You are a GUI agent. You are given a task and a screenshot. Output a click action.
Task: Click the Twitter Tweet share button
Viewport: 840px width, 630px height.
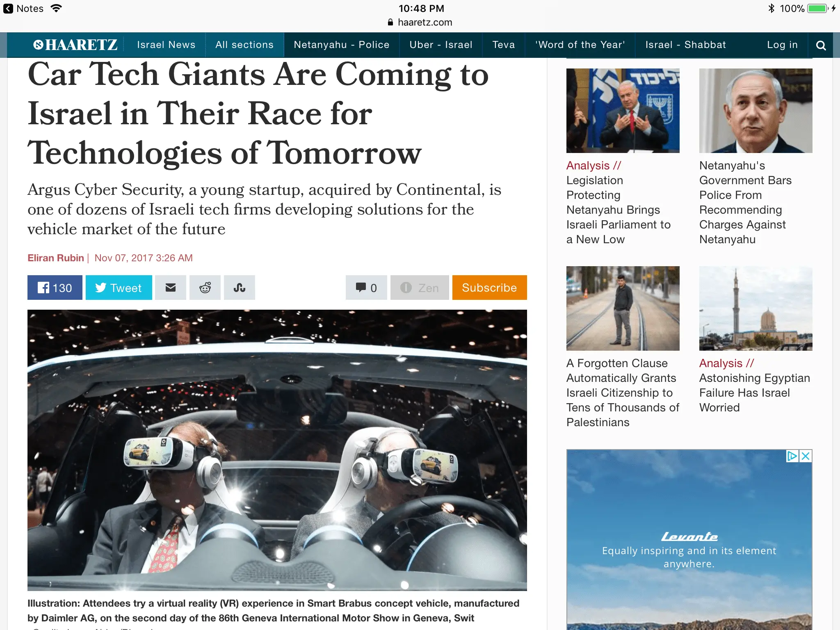tap(119, 288)
